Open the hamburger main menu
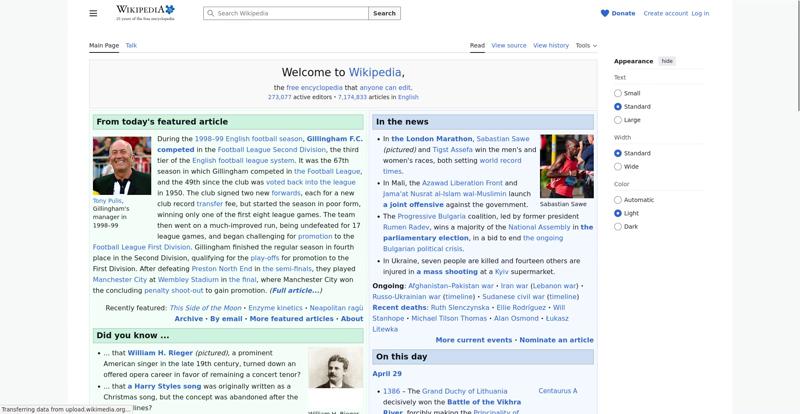 click(93, 13)
